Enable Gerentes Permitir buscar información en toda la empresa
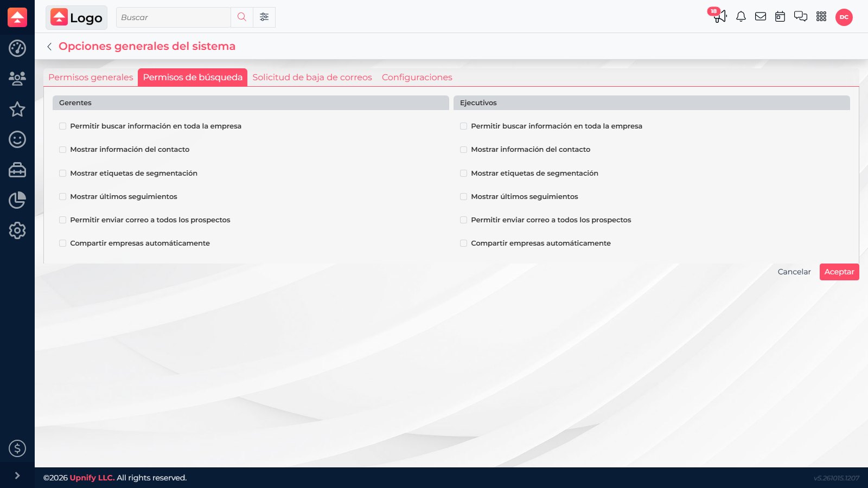Image resolution: width=868 pixels, height=488 pixels. click(62, 126)
